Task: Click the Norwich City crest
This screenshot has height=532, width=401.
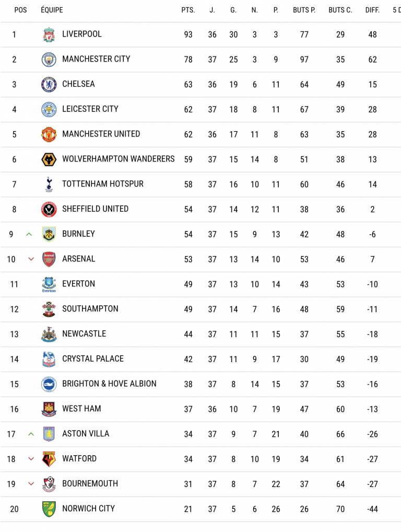Action: (49, 509)
